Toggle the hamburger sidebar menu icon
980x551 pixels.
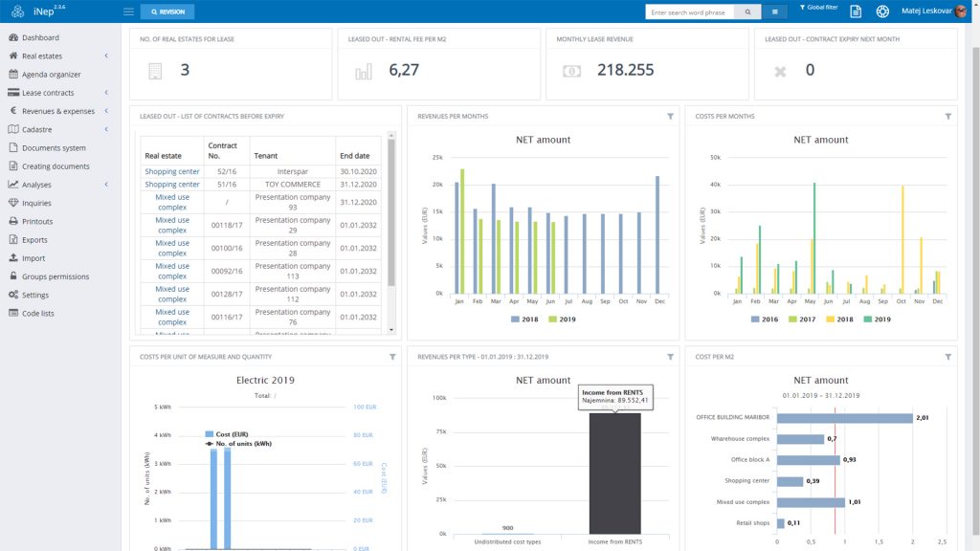coord(128,11)
